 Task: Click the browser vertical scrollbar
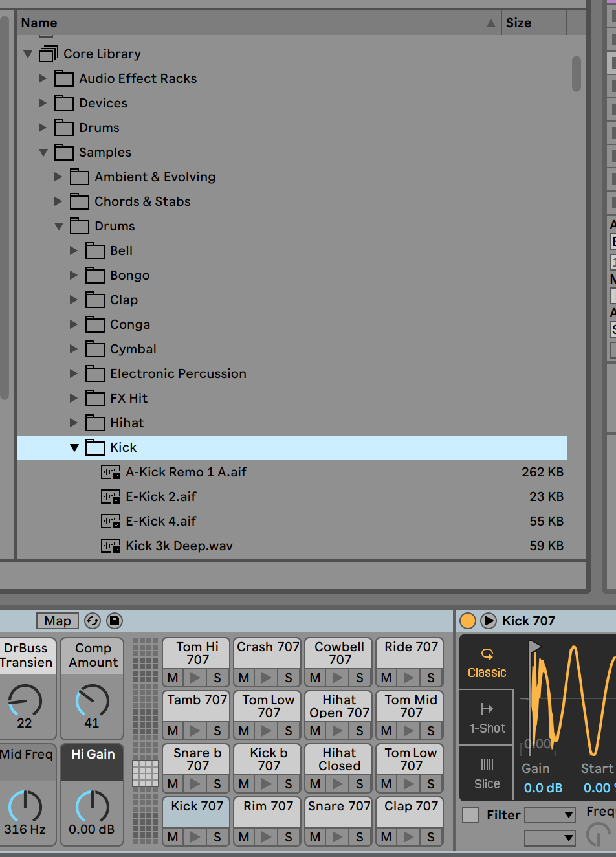tap(577, 74)
